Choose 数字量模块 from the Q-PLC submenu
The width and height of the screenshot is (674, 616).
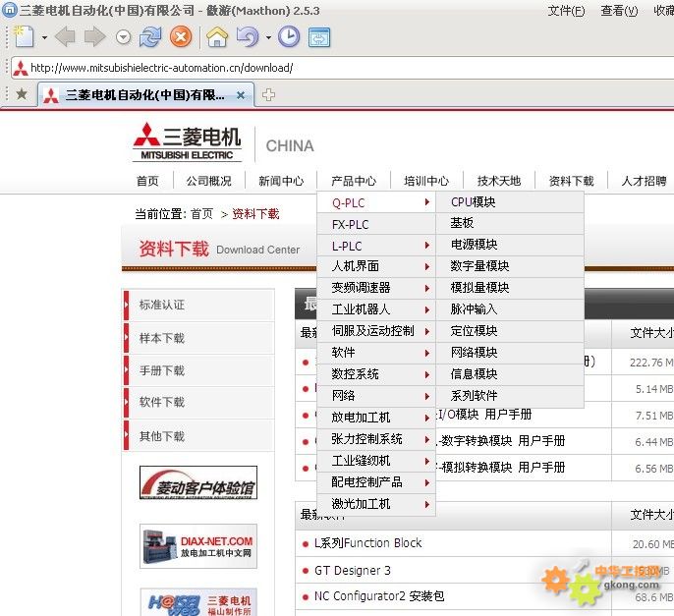click(510, 266)
